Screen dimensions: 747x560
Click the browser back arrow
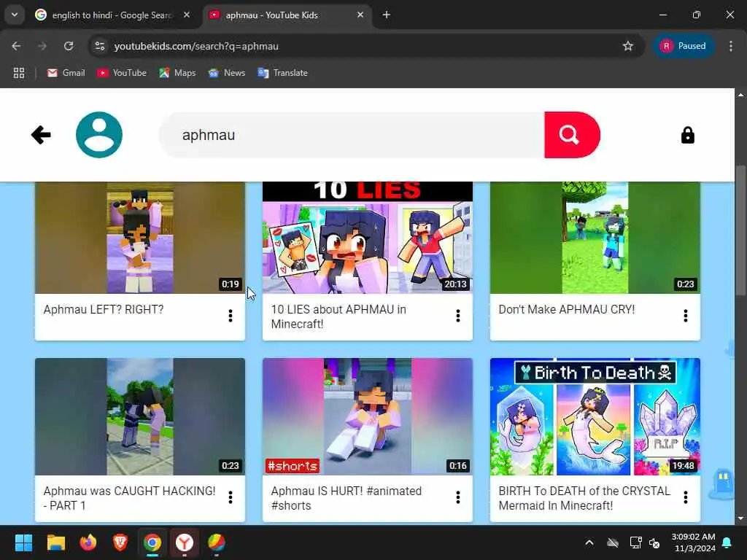(16, 46)
